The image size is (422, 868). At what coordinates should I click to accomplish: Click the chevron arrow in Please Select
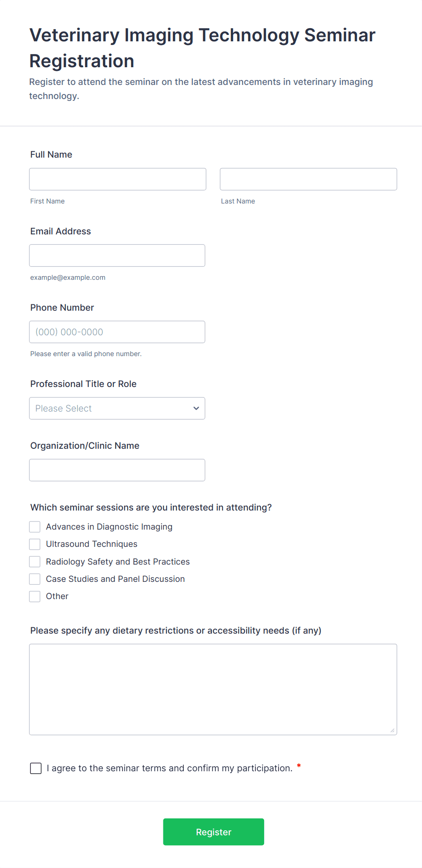196,408
